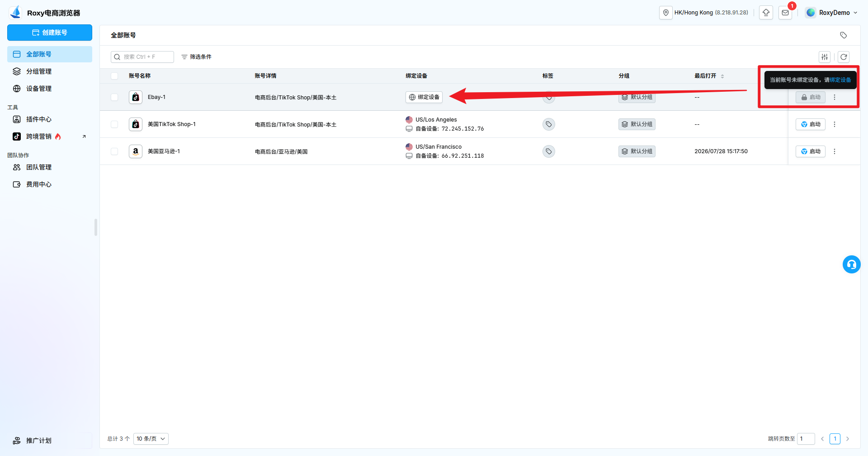The width and height of the screenshot is (868, 456).
Task: Check the 美国亚马逊-1 row checkbox
Action: [x=114, y=151]
